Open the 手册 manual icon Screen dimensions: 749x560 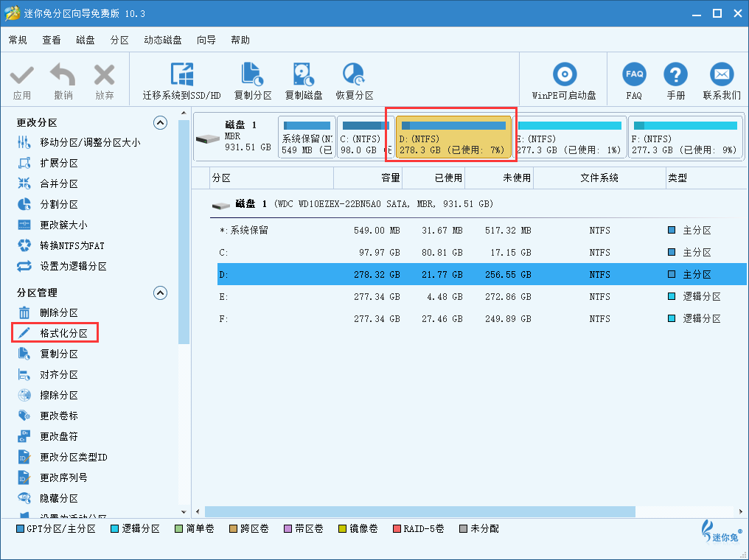[x=675, y=81]
